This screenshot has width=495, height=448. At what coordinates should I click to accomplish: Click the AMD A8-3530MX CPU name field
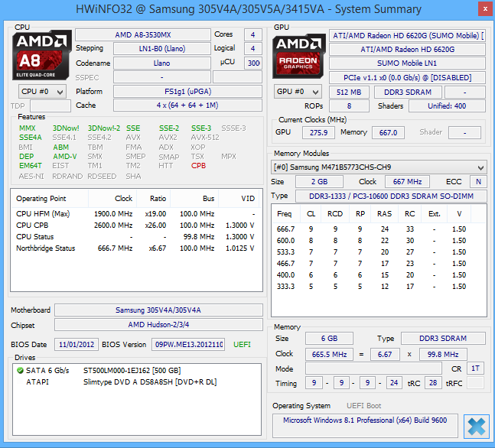click(x=143, y=34)
